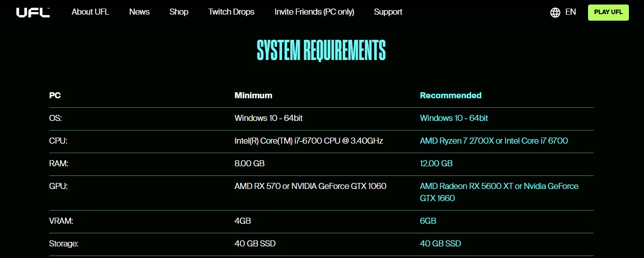Click the recommended 12.00 GB RAM value
The image size is (644, 258).
point(436,164)
